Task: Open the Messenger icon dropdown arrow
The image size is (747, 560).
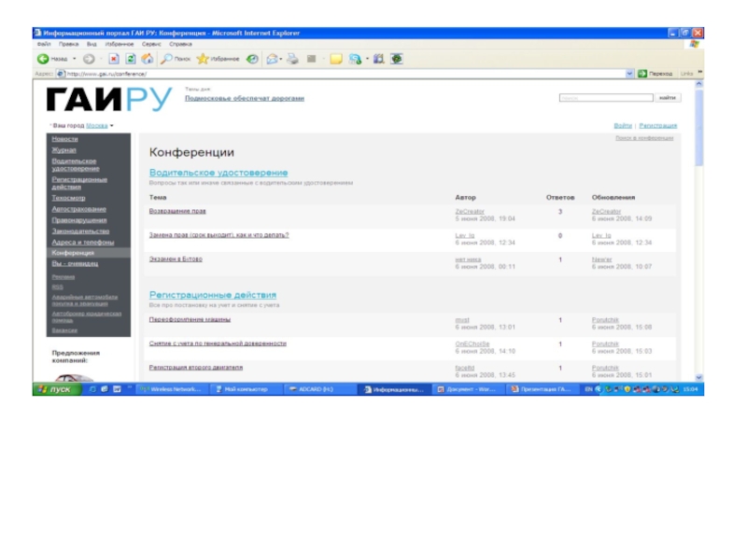Action: 367,59
